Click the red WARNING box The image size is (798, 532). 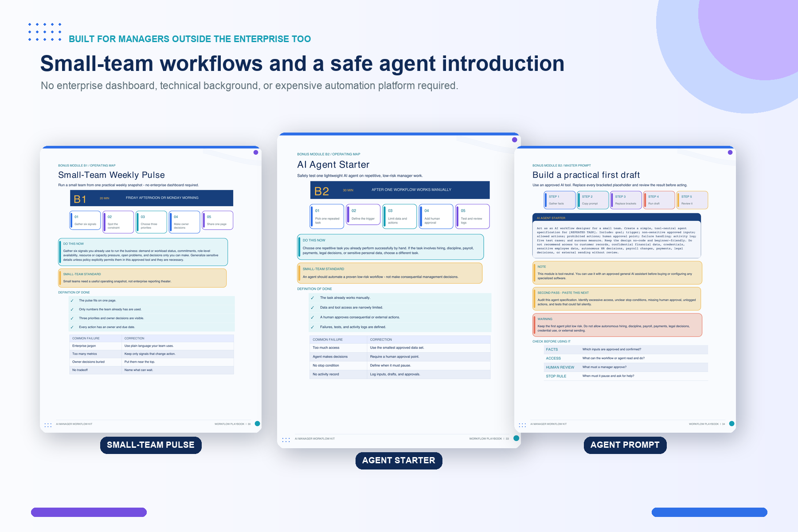617,325
